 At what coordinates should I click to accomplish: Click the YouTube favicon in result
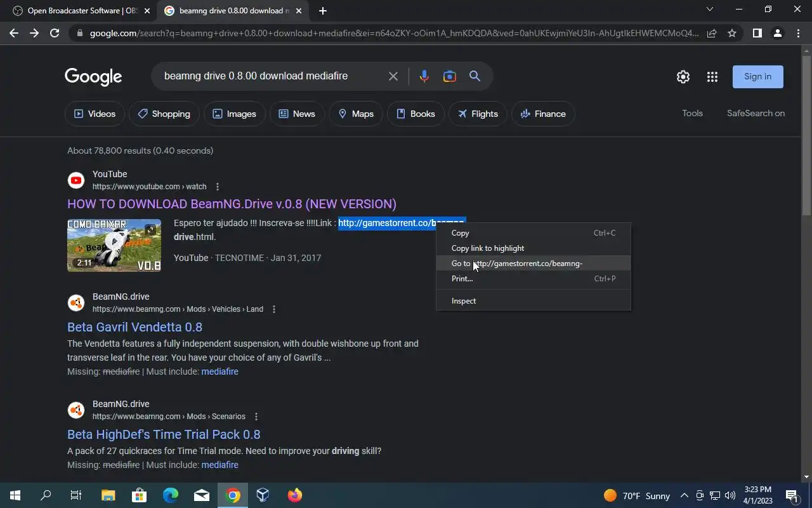[x=76, y=180]
